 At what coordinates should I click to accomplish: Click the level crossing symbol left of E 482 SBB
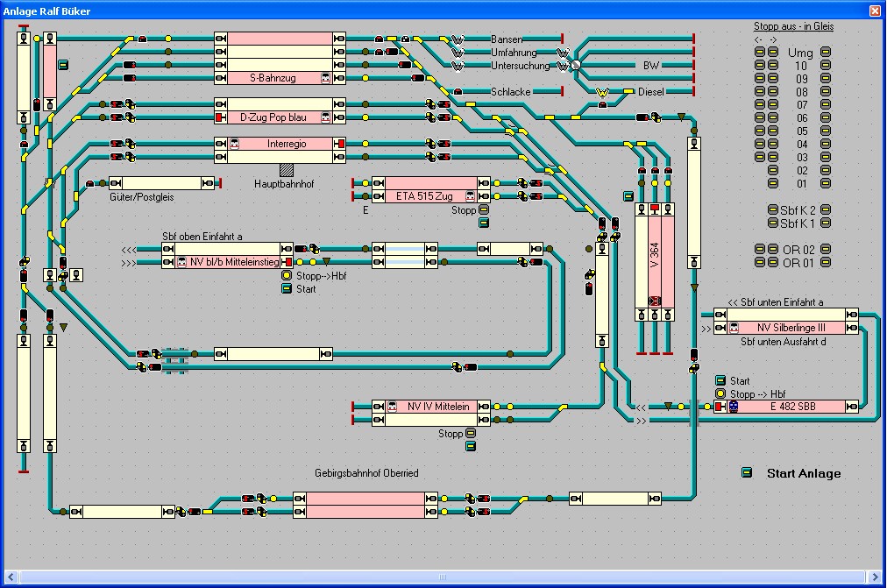click(692, 407)
